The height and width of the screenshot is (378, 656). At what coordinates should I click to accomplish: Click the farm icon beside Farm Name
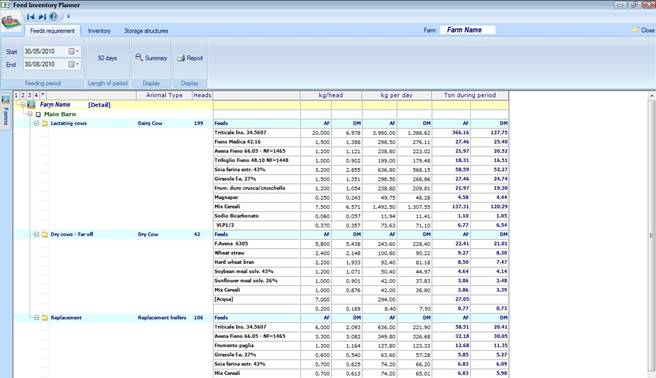[31, 105]
